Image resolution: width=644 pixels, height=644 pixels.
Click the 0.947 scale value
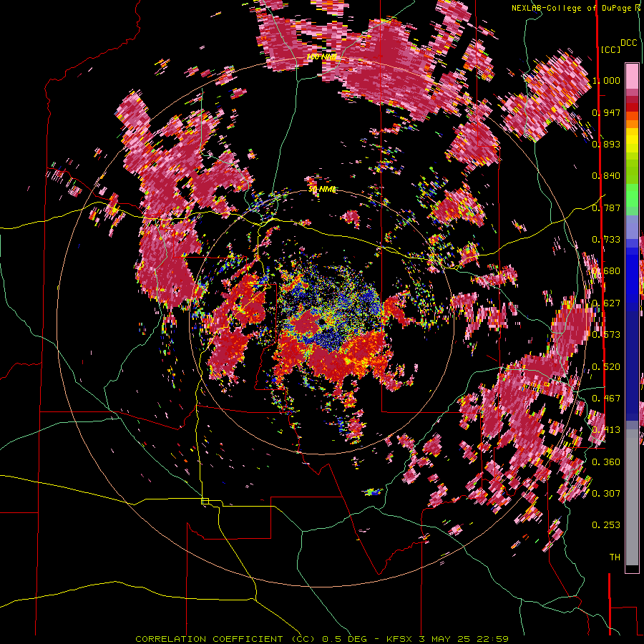click(x=606, y=112)
